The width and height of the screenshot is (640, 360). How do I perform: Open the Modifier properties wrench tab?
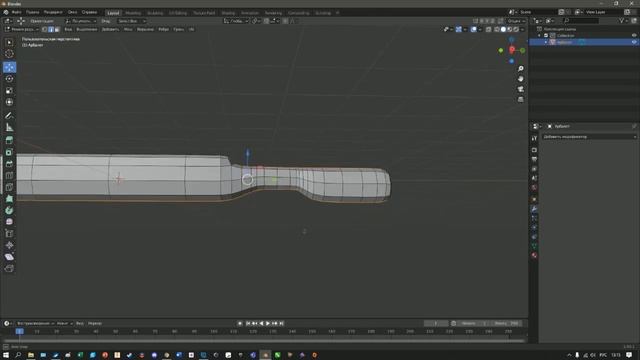[x=534, y=209]
